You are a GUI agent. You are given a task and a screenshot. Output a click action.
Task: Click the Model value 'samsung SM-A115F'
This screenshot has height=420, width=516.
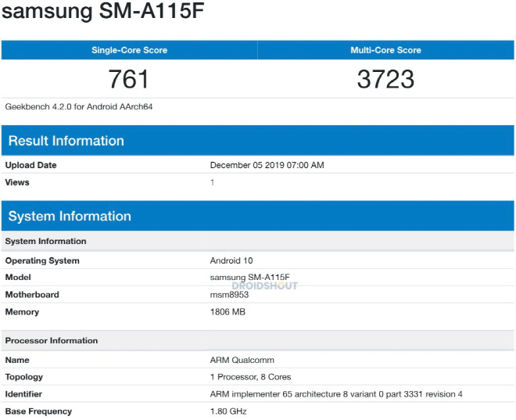tap(249, 277)
